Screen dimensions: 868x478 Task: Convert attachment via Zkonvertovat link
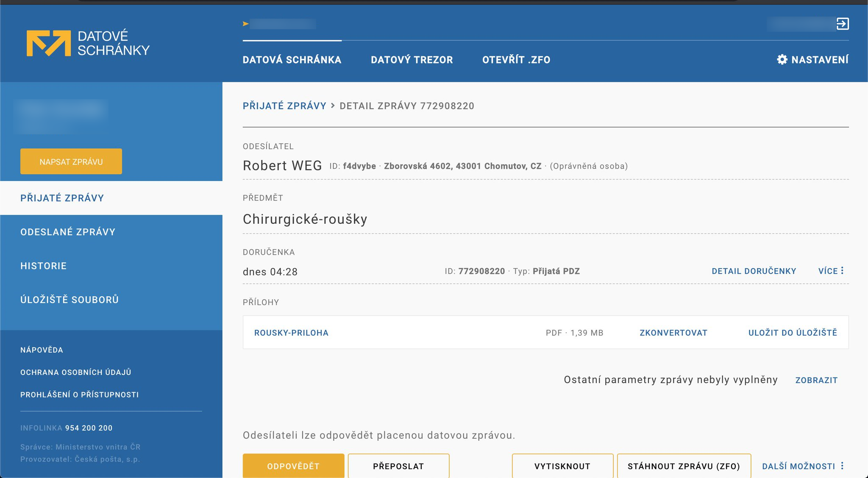[673, 333]
